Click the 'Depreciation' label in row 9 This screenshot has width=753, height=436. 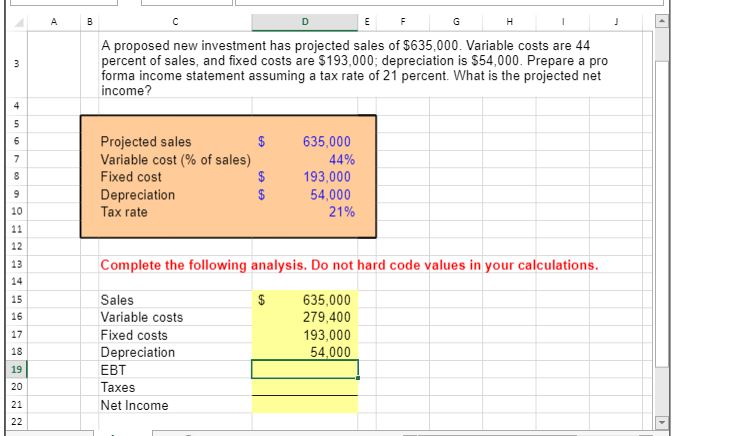pos(137,195)
